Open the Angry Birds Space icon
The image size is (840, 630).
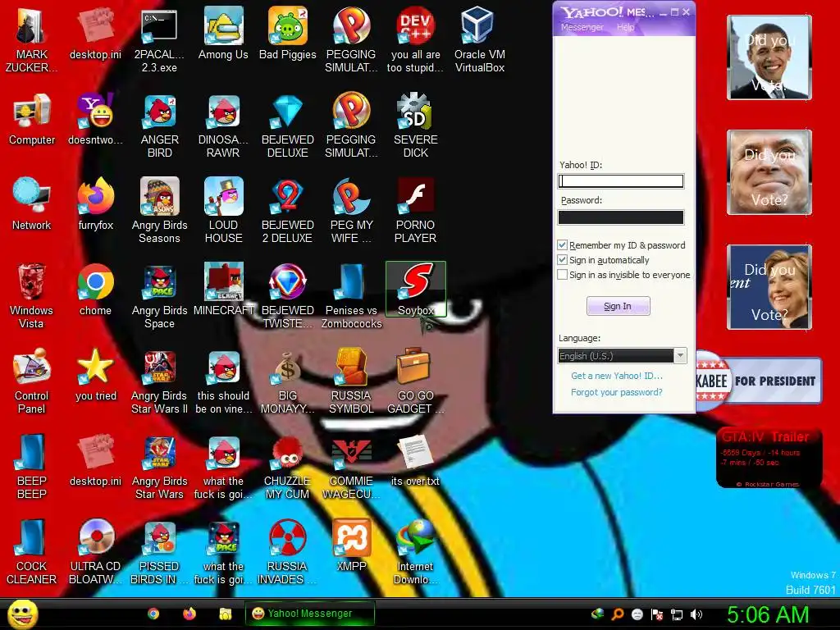click(x=160, y=295)
